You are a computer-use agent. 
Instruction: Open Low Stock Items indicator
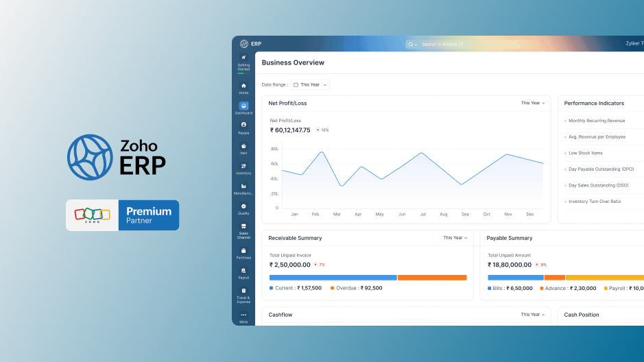tap(586, 153)
